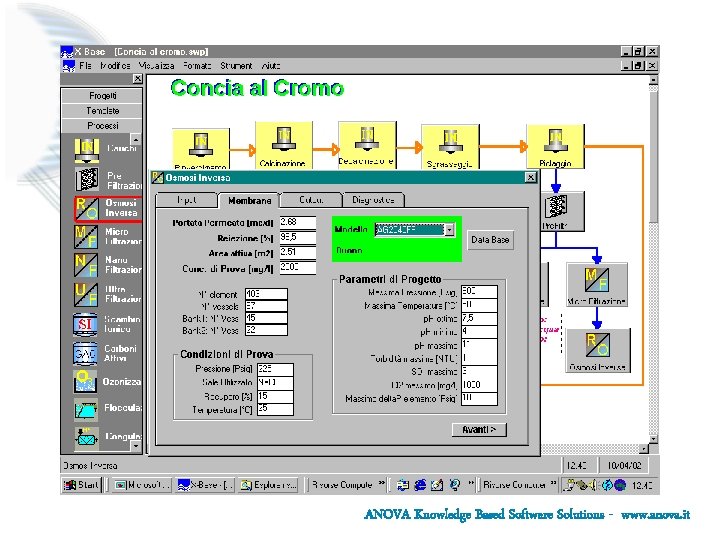Open Microsoft taskbar window button

point(141,485)
